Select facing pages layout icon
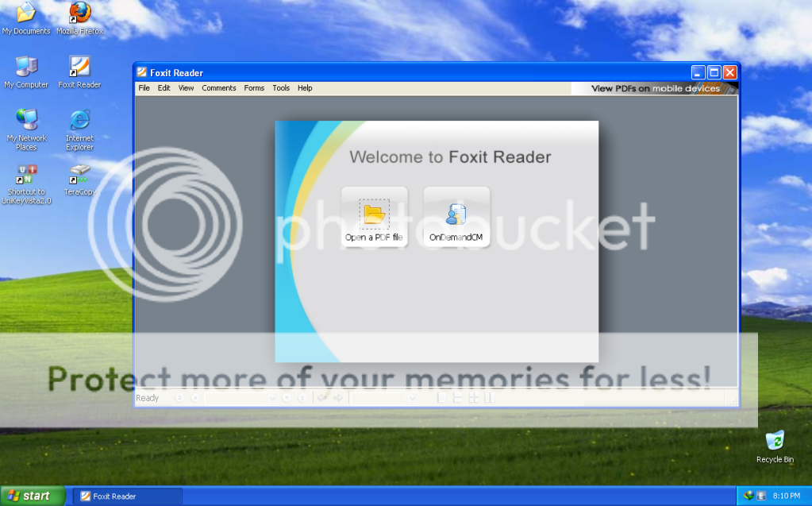Screen dimensions: 812x506 [474, 398]
